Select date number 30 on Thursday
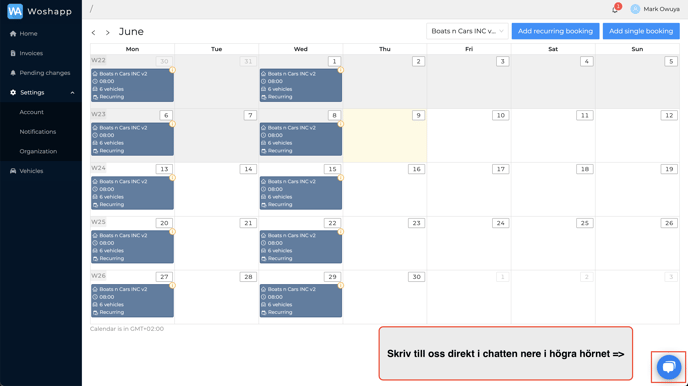Screen dimensions: 688x386 tap(416, 277)
